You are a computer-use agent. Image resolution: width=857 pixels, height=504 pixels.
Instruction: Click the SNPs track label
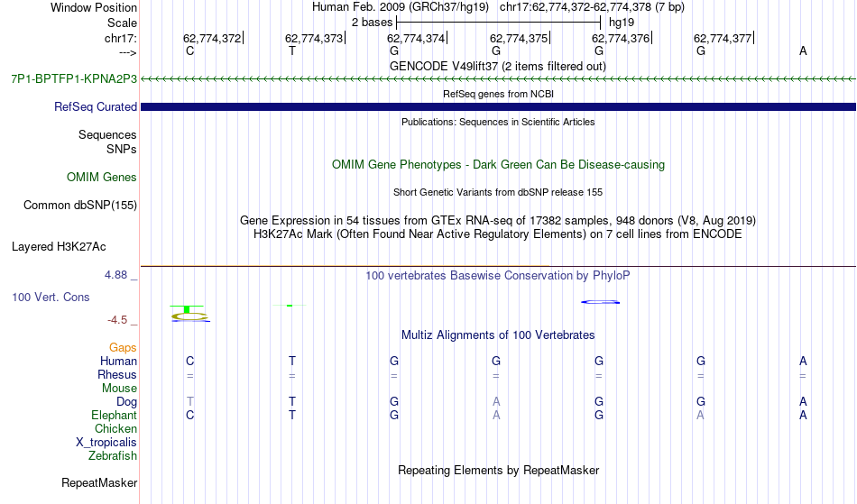click(x=122, y=149)
